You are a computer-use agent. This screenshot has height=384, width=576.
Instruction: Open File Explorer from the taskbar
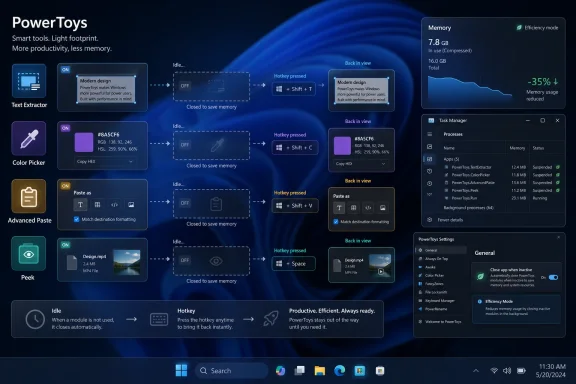pos(320,371)
